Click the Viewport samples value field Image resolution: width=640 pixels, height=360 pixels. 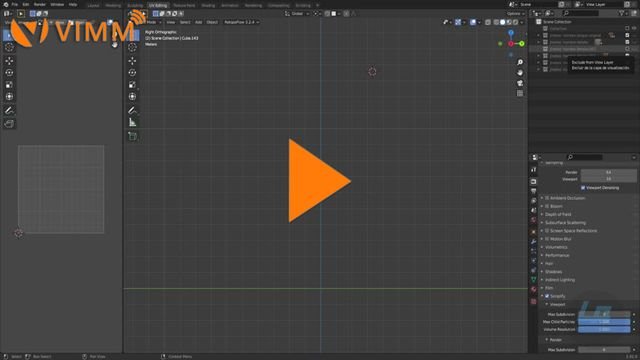[x=608, y=179]
